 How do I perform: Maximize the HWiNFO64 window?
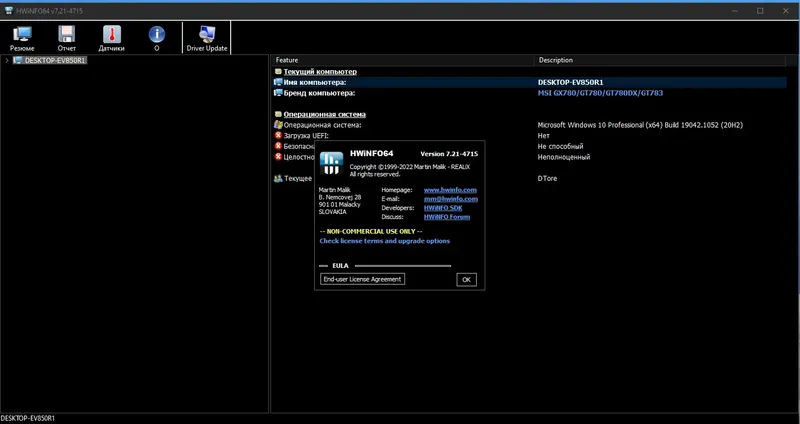pos(760,11)
